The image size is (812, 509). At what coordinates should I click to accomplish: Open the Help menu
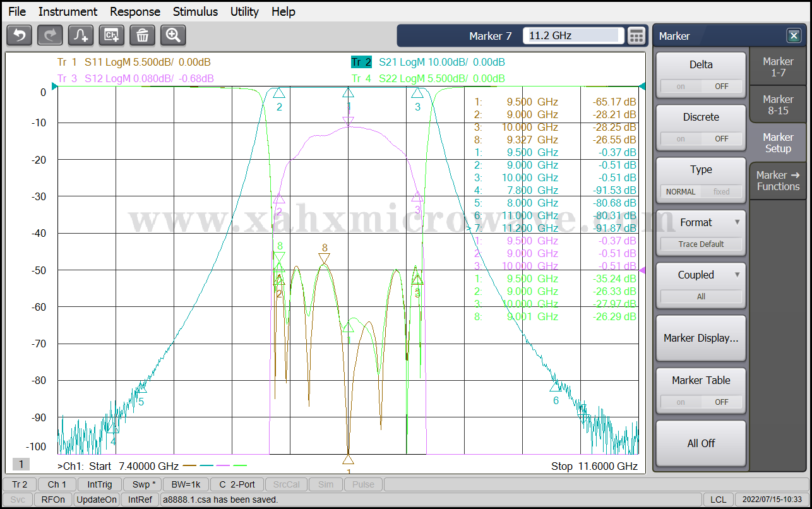[x=284, y=11]
